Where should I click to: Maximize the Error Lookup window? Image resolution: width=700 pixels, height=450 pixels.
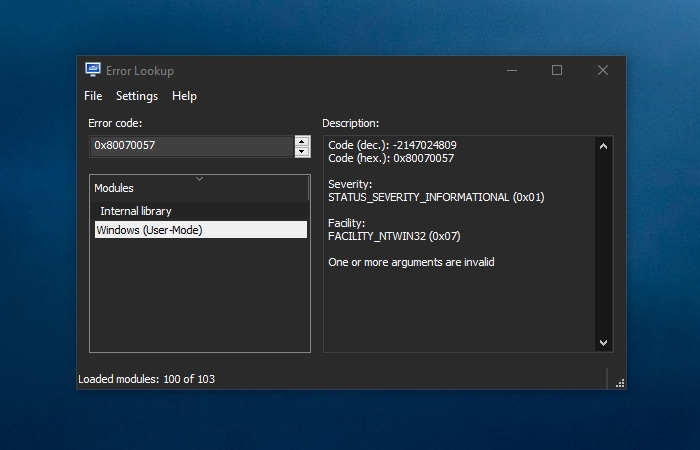pos(557,70)
